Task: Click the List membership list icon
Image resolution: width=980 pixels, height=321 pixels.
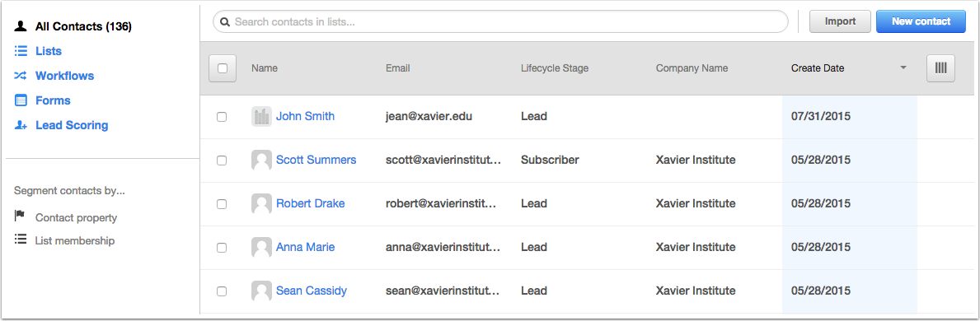Action: [21, 240]
